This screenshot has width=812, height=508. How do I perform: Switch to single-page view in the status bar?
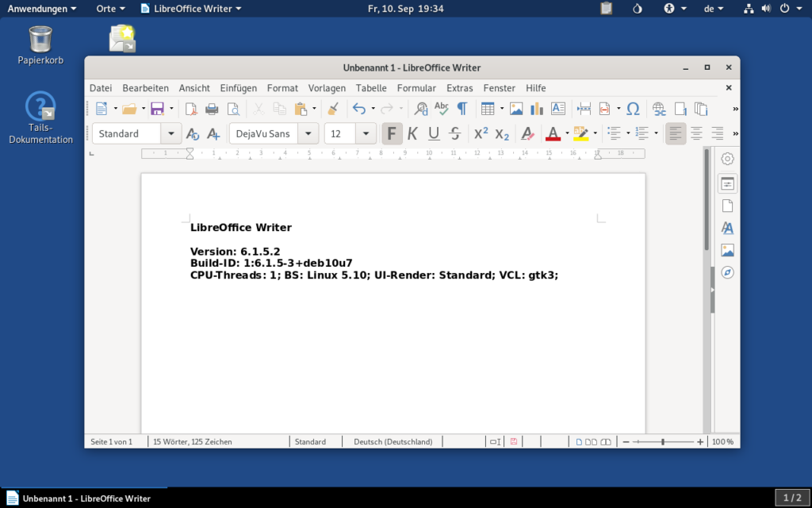coord(579,441)
